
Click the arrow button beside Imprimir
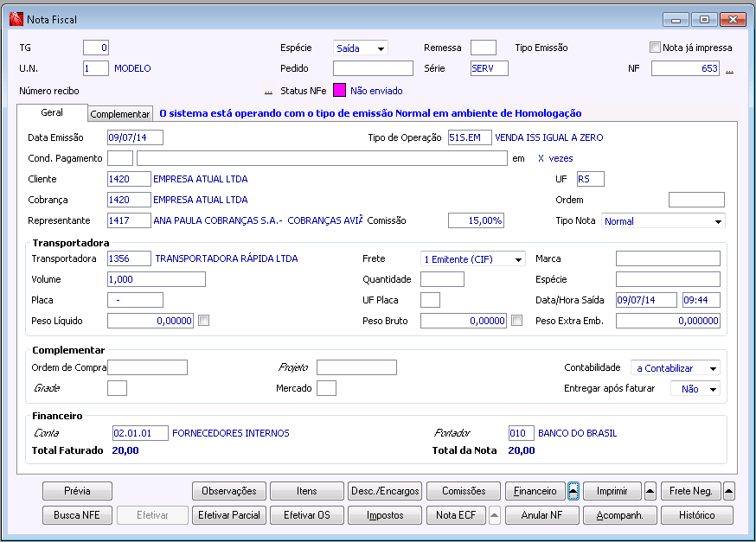click(650, 491)
